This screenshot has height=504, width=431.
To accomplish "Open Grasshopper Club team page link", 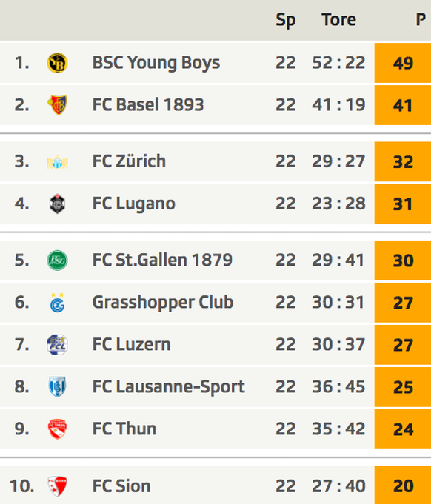I will pos(163,303).
